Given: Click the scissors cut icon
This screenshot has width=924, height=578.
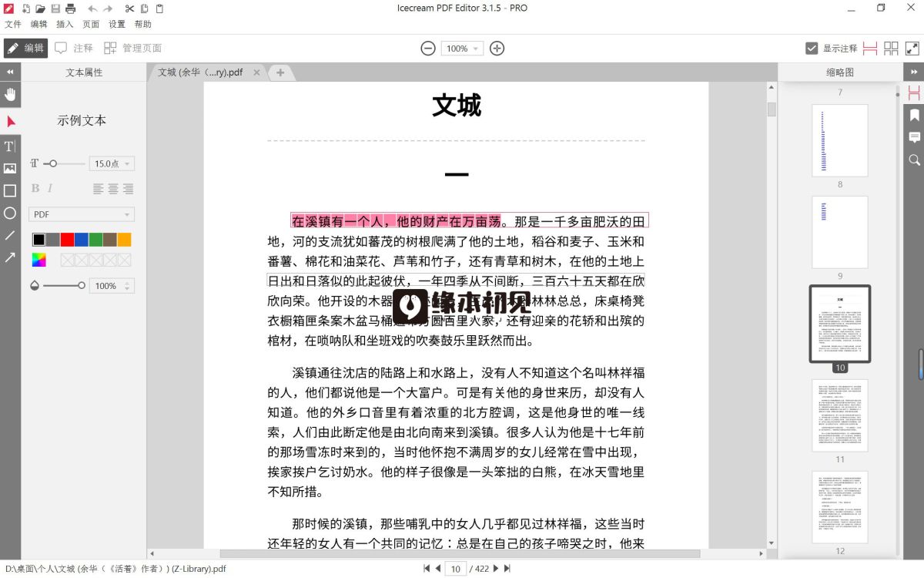Looking at the screenshot, I should click(x=129, y=8).
